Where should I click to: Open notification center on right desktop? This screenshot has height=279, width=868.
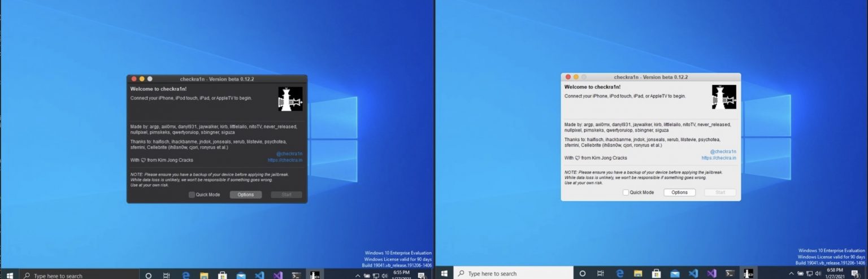coord(856,274)
